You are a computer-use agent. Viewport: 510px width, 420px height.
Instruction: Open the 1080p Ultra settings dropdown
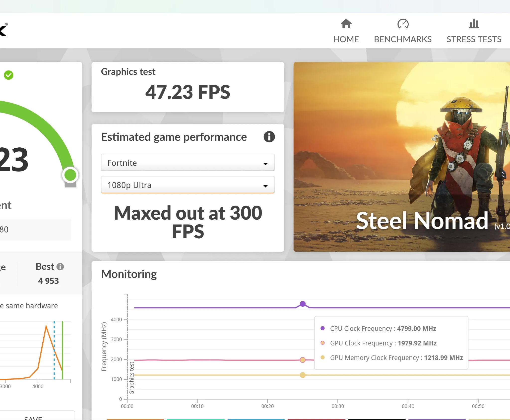pyautogui.click(x=188, y=185)
